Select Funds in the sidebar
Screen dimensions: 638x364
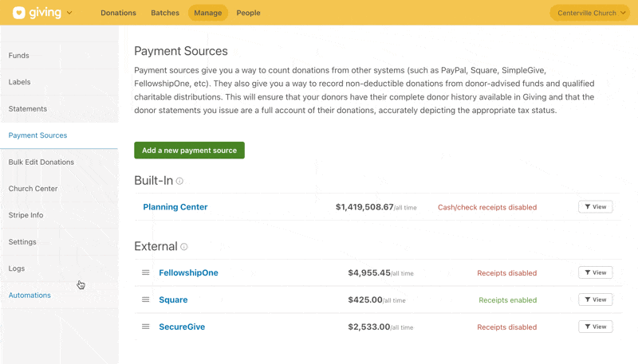coord(19,56)
